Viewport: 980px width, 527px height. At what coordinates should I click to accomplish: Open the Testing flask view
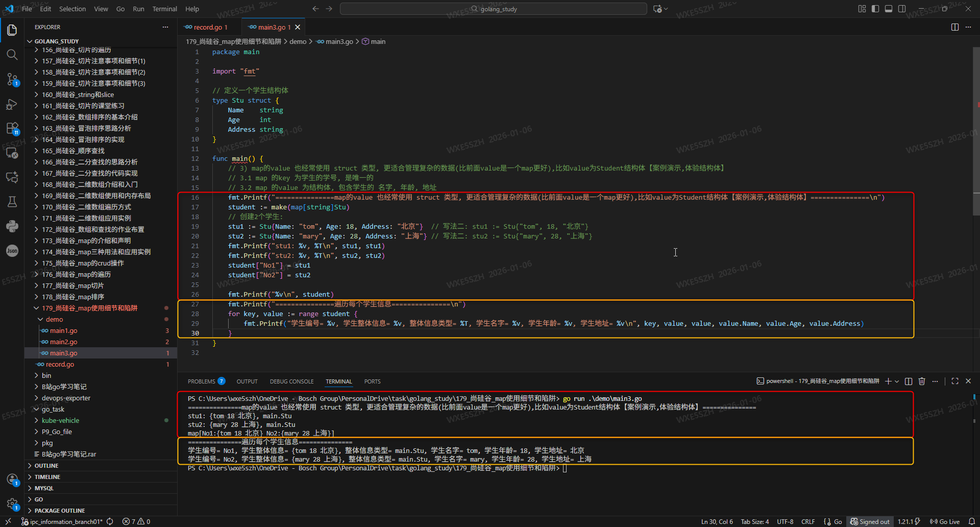(x=12, y=202)
